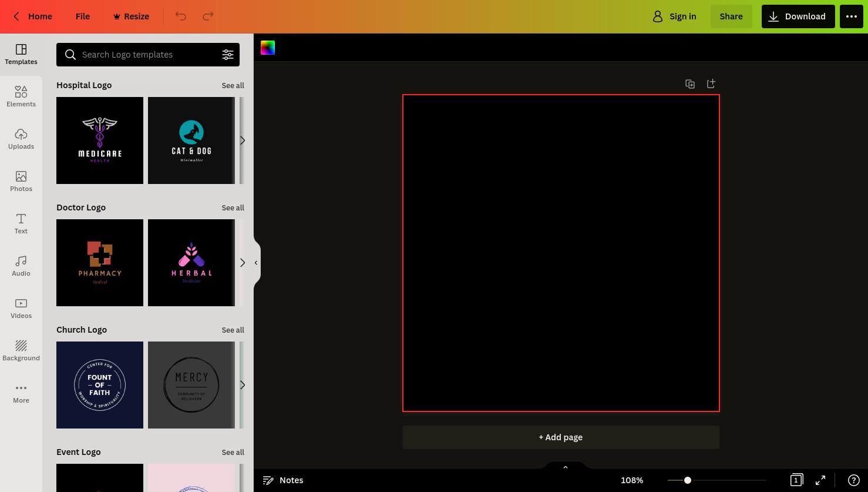Open the Uploads panel
The image size is (868, 492).
click(x=21, y=139)
